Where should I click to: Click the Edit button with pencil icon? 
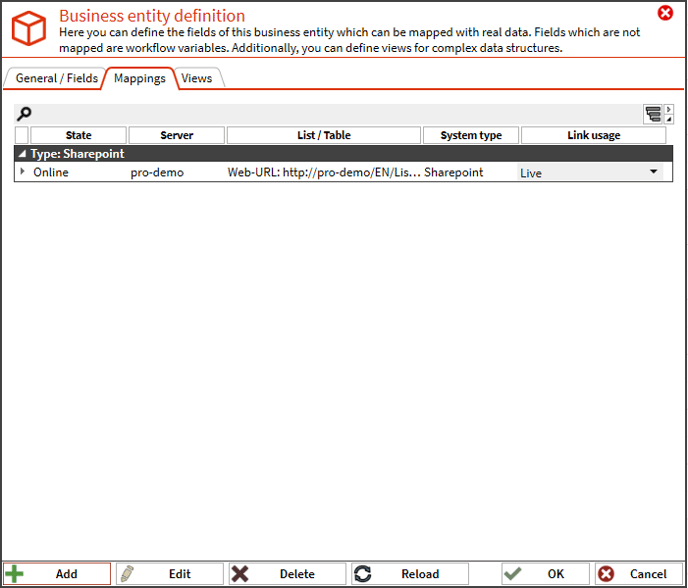coord(169,574)
